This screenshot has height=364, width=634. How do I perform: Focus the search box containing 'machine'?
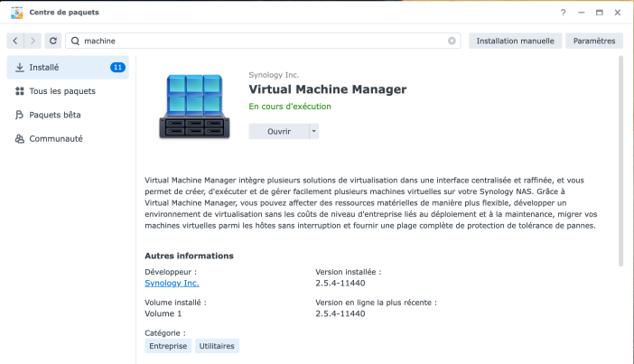tap(263, 41)
